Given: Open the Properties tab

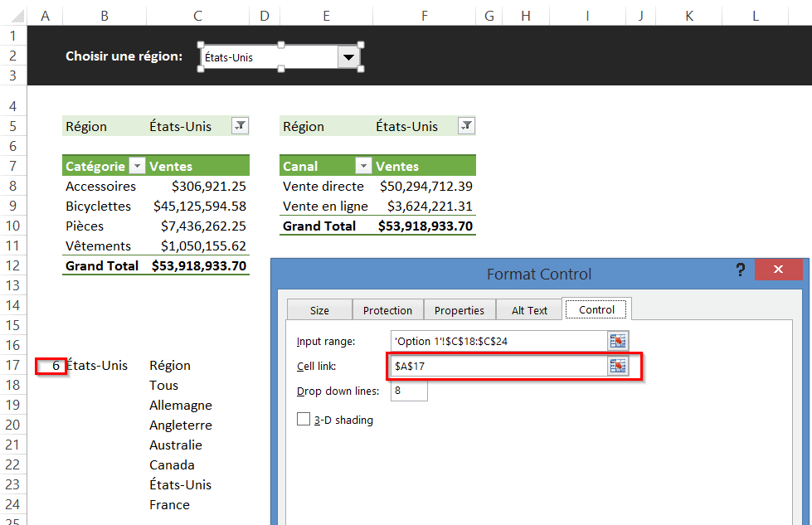Looking at the screenshot, I should [459, 310].
